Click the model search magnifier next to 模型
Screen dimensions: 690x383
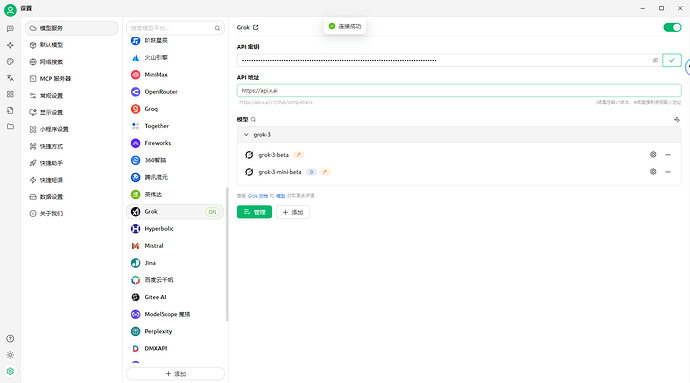[x=253, y=120]
